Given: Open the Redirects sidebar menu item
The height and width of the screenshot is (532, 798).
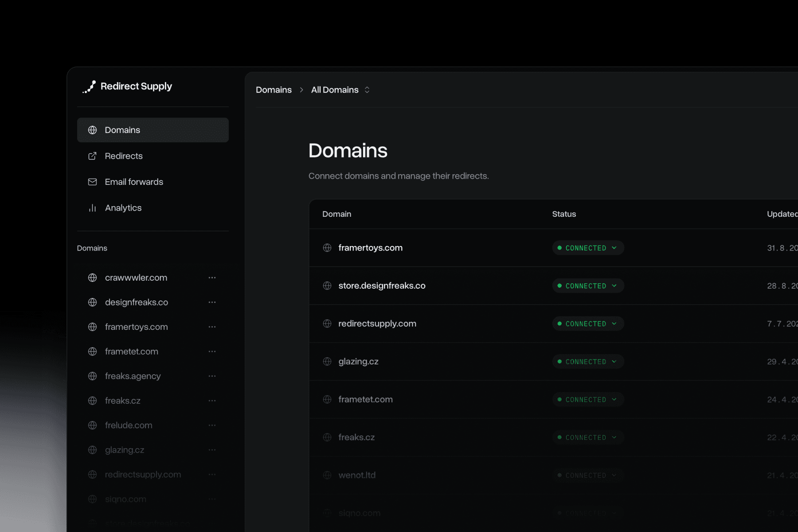Looking at the screenshot, I should [153, 156].
